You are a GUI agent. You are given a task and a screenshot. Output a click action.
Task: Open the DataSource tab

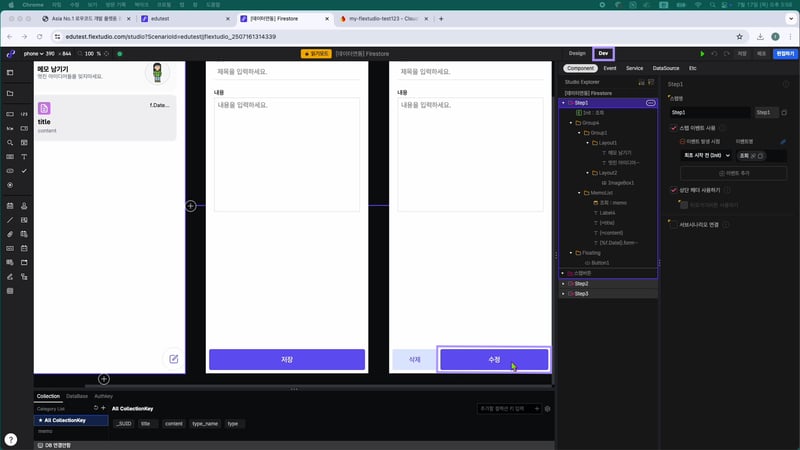(665, 68)
